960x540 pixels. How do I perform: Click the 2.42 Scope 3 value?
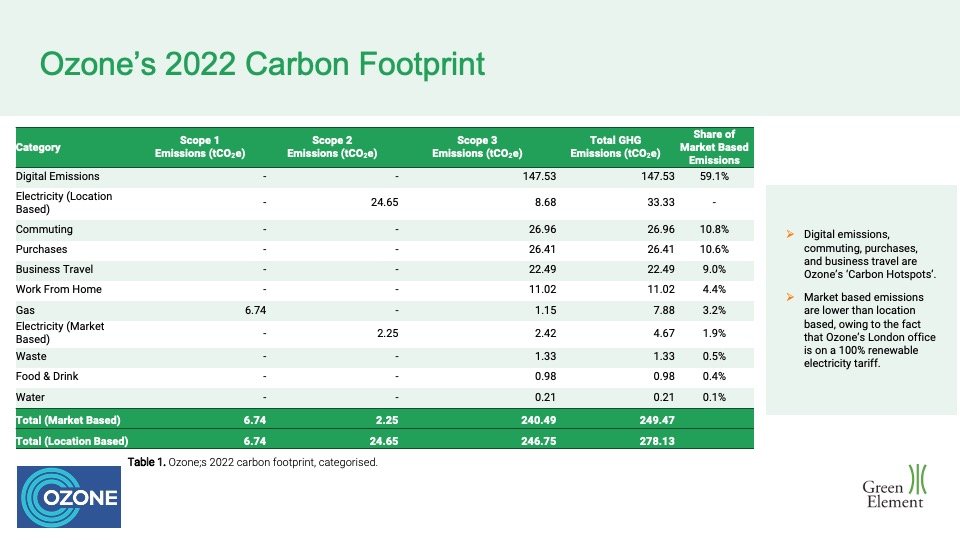545,333
